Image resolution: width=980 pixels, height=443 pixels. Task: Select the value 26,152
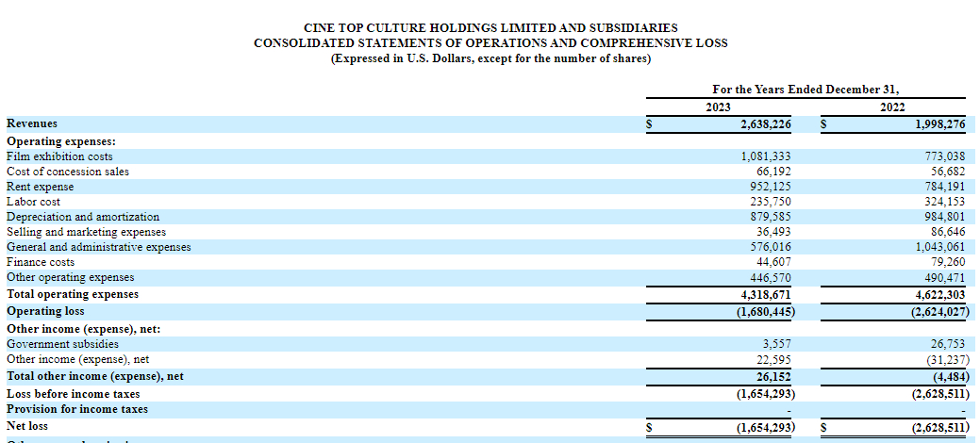click(773, 377)
